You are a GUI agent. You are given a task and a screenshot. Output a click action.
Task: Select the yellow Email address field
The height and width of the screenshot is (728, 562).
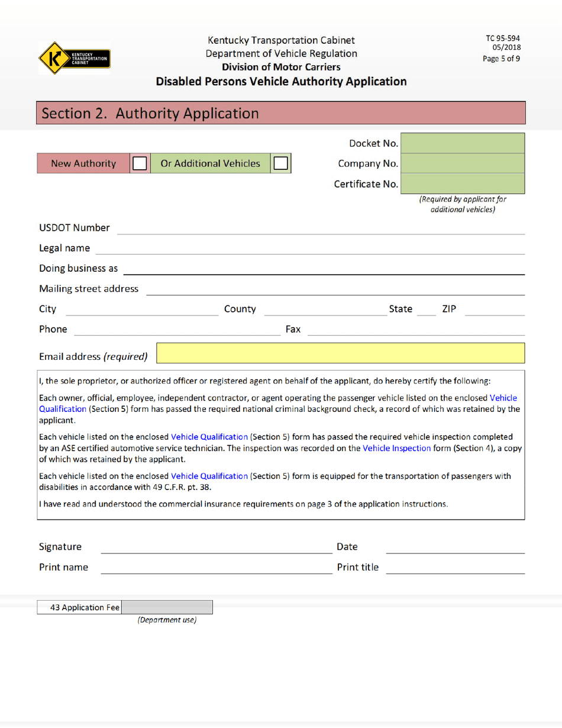340,353
